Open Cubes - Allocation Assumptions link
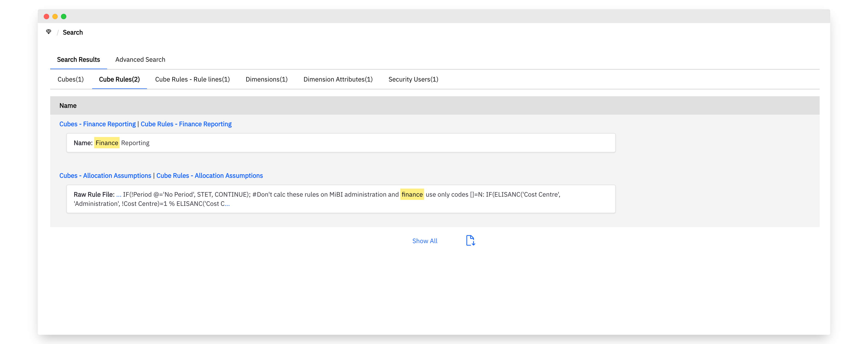The image size is (868, 344). pos(105,175)
